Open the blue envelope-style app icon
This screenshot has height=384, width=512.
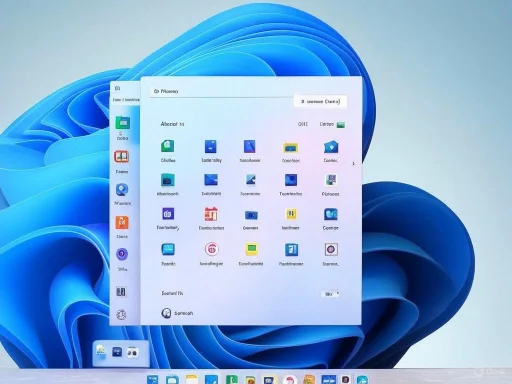click(x=211, y=180)
